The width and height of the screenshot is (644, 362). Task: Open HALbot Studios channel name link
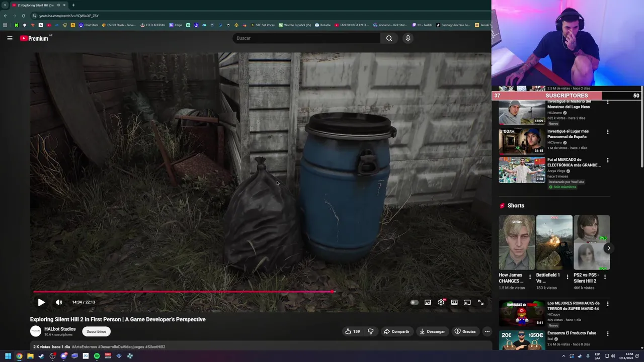(60, 329)
